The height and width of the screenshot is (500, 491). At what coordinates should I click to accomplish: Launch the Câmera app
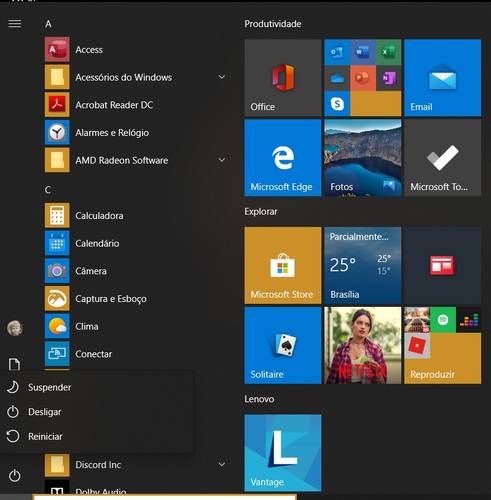pyautogui.click(x=137, y=271)
